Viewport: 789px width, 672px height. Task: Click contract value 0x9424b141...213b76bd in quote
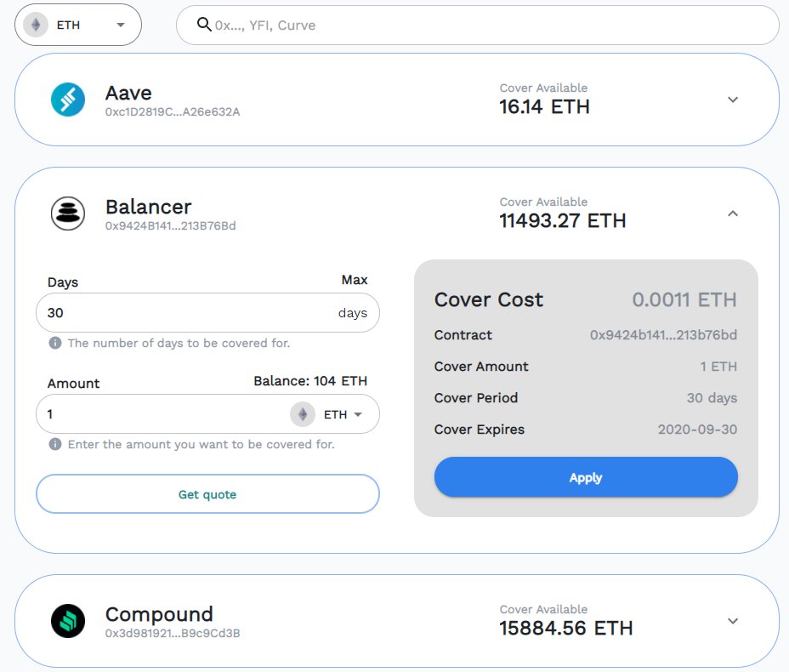tap(663, 335)
